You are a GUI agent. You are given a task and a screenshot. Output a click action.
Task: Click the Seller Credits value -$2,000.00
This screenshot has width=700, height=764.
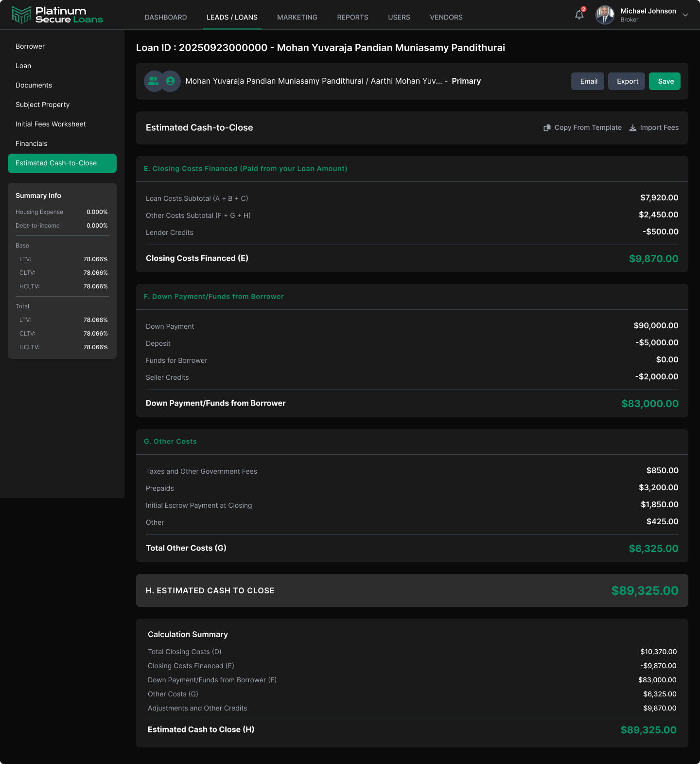[x=657, y=377]
